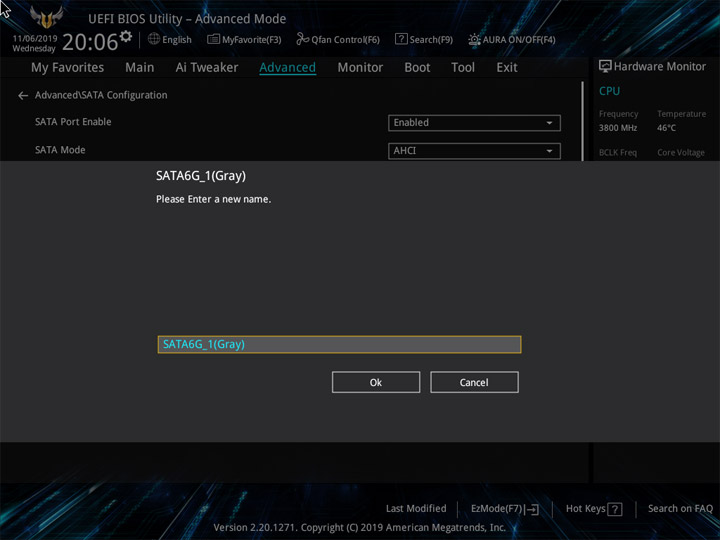Click the 46°C temperature value

point(666,128)
